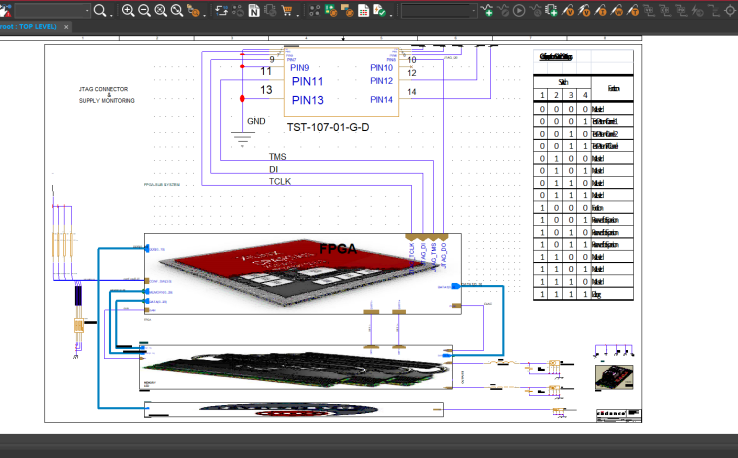
Task: Open the simulation profile combo box
Action: pos(439,10)
